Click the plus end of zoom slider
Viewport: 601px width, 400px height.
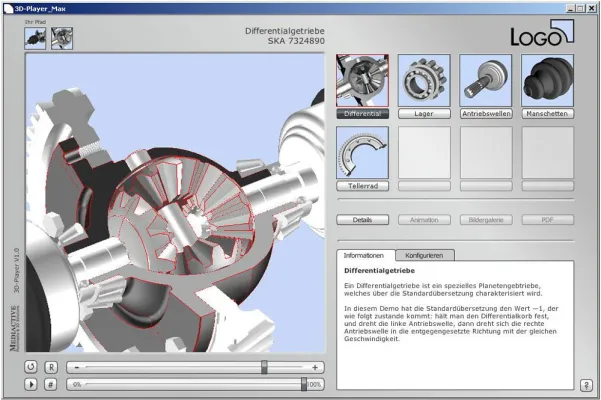315,367
